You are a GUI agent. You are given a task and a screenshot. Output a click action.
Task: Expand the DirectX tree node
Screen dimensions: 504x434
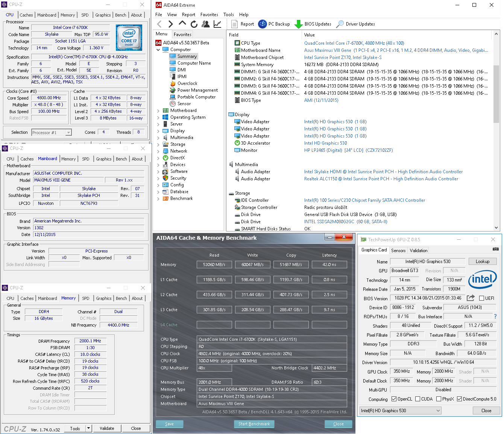point(158,158)
